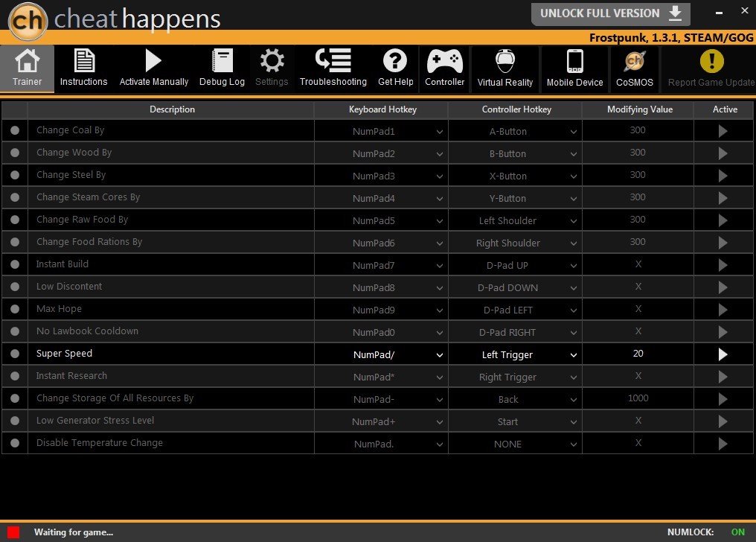Viewport: 756px width, 542px height.
Task: Open Troubleshooting section
Action: (x=333, y=68)
